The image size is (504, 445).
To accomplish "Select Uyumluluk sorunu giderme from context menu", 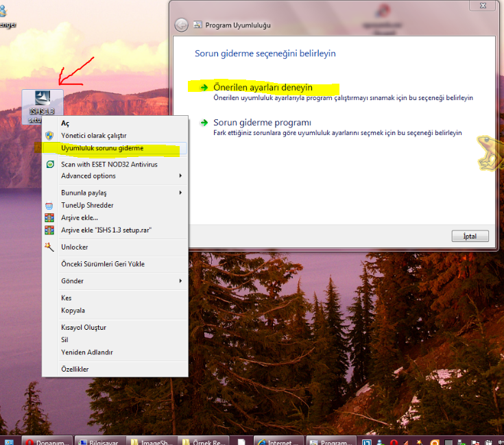I will tap(102, 148).
